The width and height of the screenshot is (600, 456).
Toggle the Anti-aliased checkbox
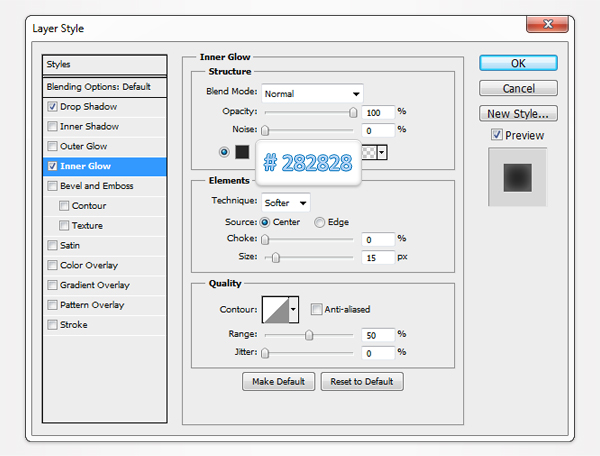(316, 309)
